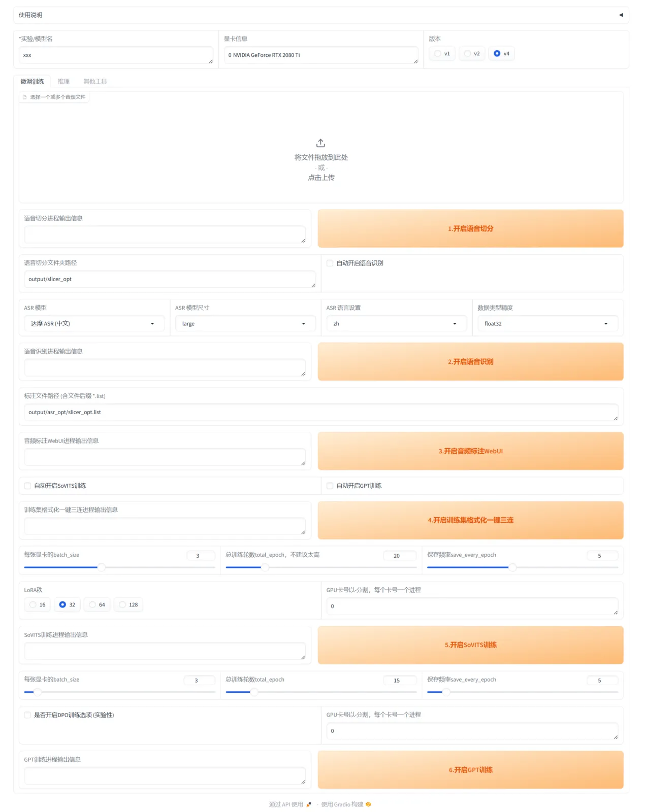645x812 pixels.
Task: Click the Gradio logo icon in footer
Action: [x=368, y=804]
